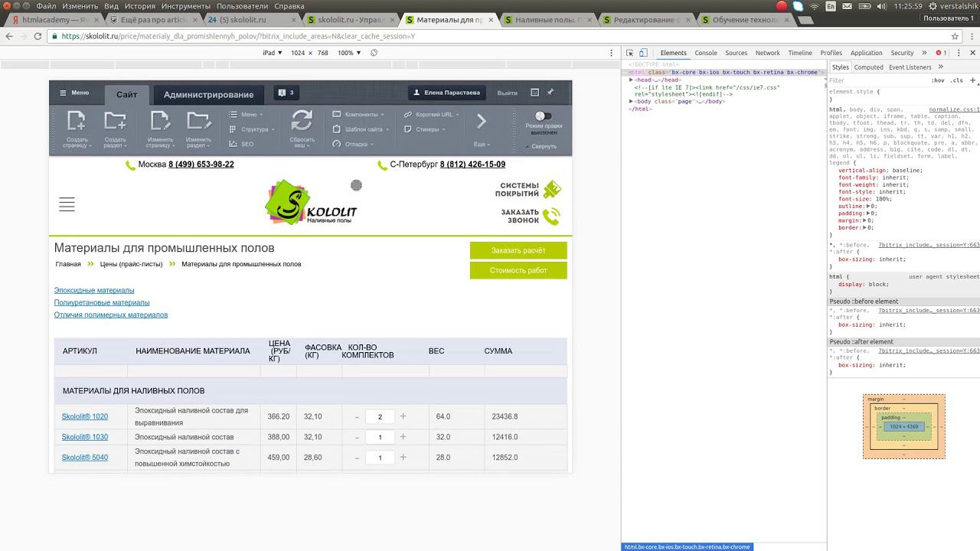This screenshot has height=551, width=980.
Task: Click the browser back arrow
Action: coord(9,36)
